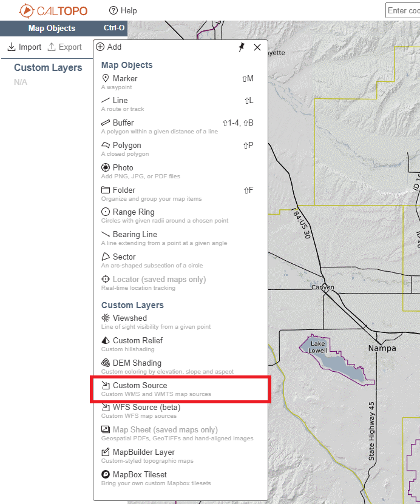
Task: Select WFS Source (beta) option
Action: (177, 411)
